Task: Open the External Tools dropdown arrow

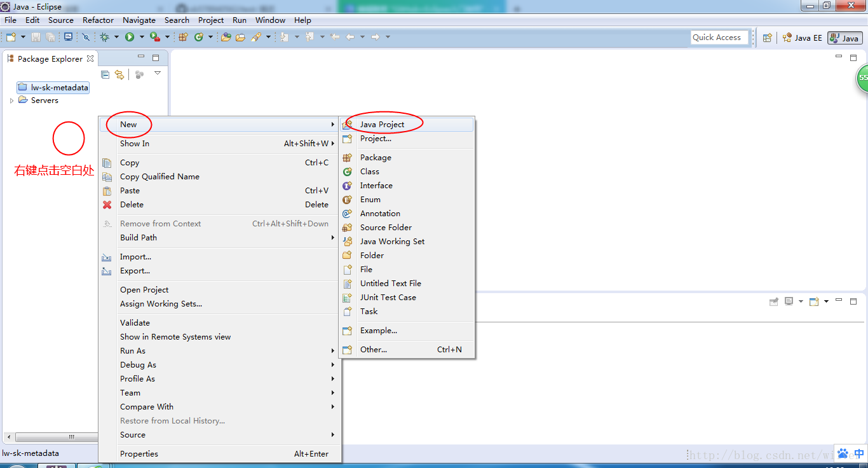Action: pos(167,37)
